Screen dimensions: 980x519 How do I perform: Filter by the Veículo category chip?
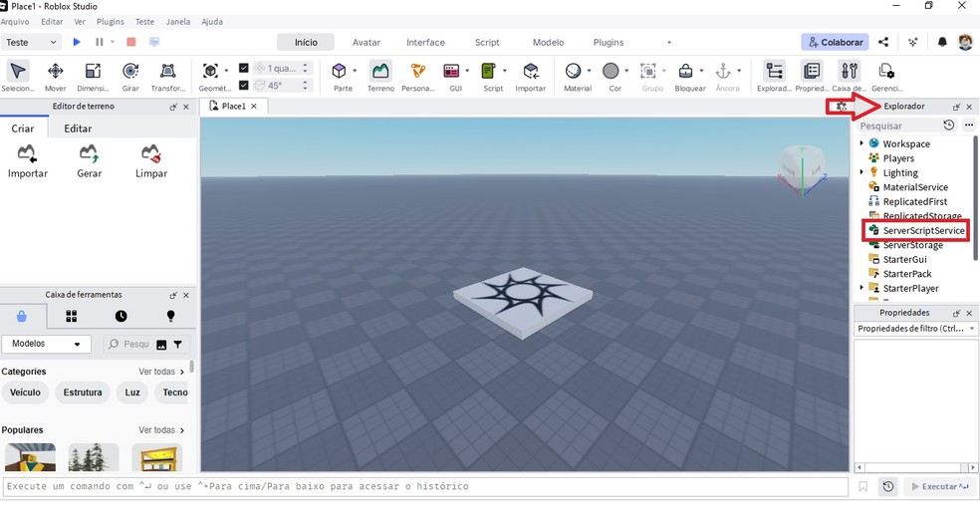(x=25, y=392)
